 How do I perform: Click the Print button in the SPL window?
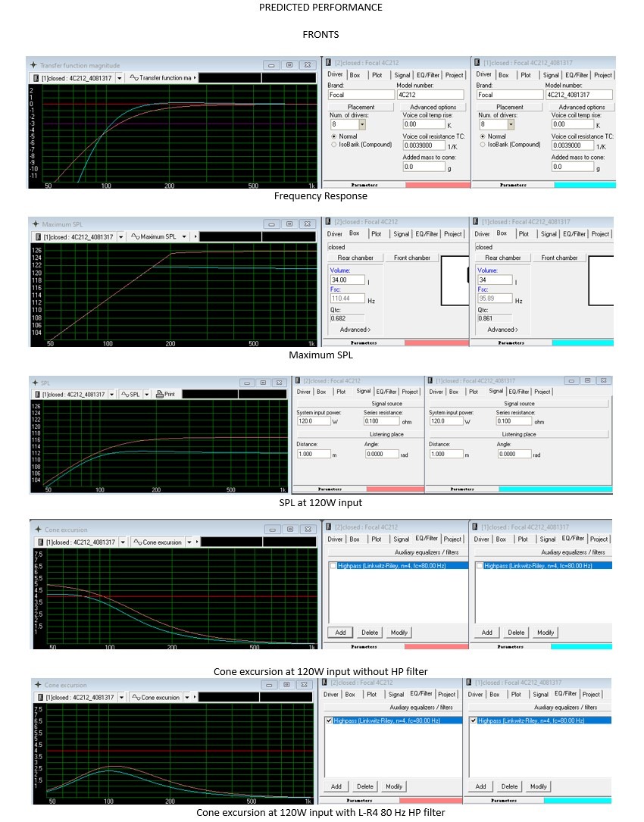(165, 394)
